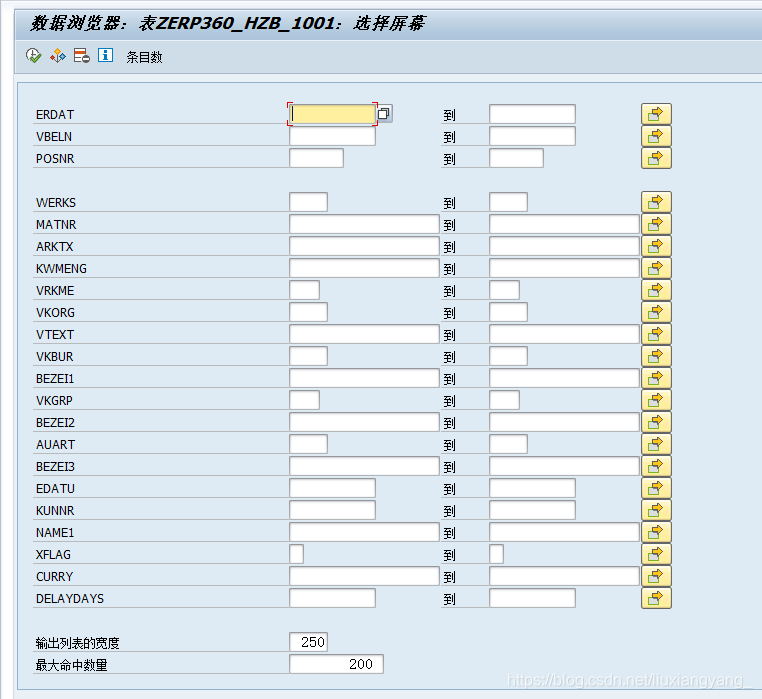Click the AUART from-value field
This screenshot has width=762, height=699.
pyautogui.click(x=309, y=444)
